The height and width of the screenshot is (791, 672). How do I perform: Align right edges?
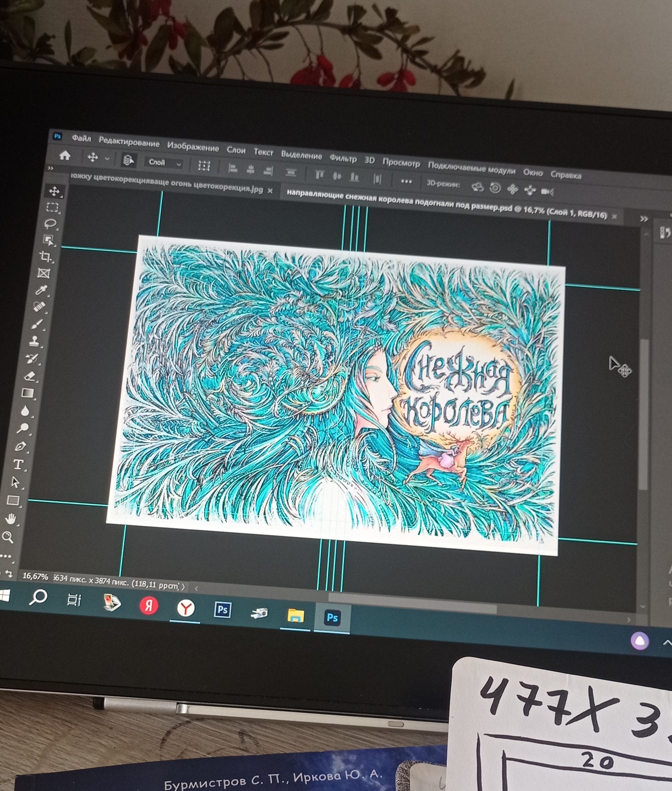point(268,171)
